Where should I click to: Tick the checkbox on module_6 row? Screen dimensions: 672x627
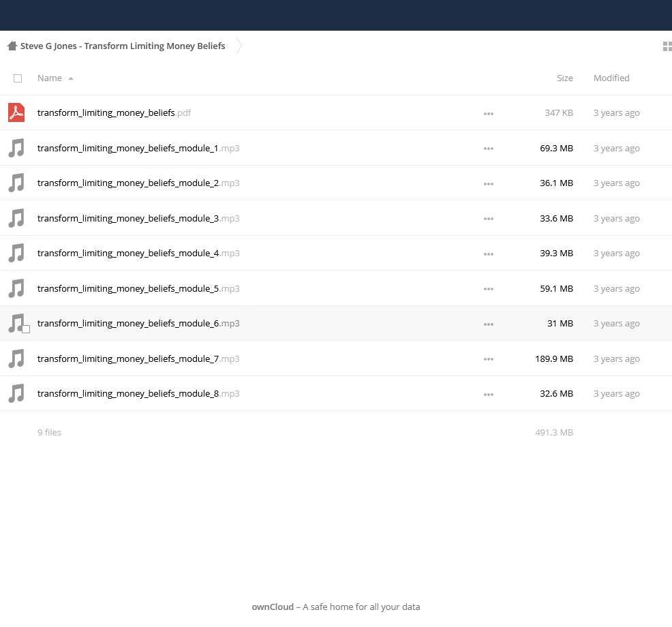[x=26, y=329]
